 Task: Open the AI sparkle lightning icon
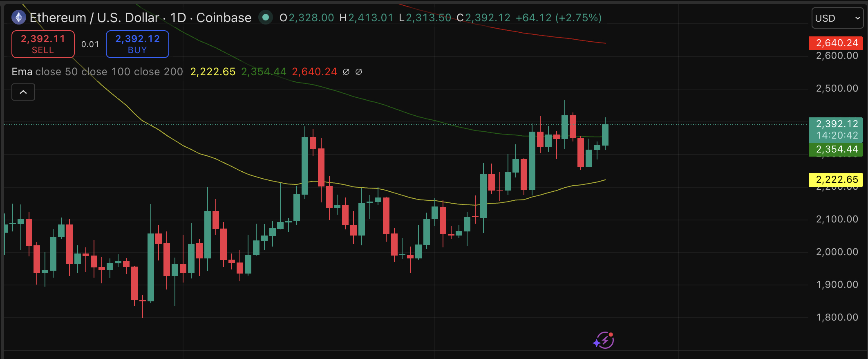604,340
